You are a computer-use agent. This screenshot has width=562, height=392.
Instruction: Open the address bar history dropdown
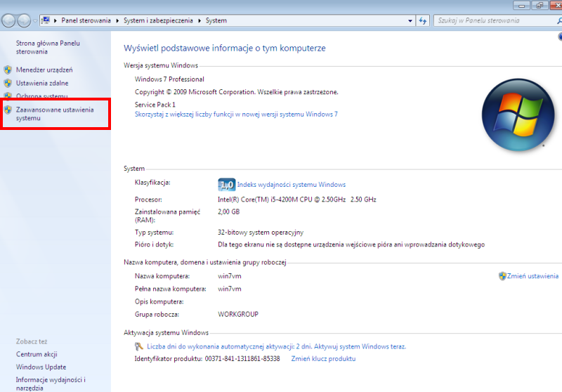click(x=410, y=21)
